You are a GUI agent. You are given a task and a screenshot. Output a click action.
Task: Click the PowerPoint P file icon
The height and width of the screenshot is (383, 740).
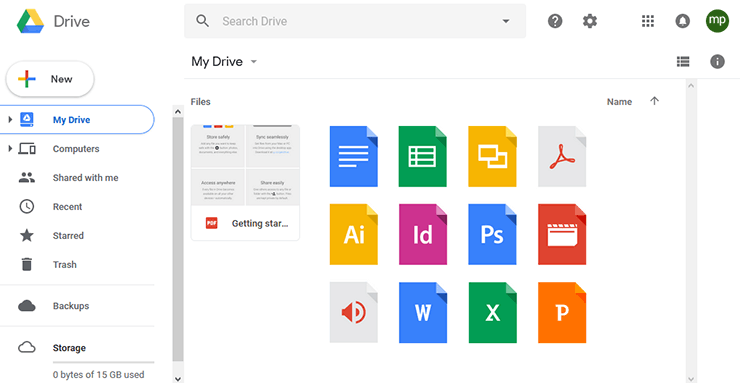coord(562,312)
